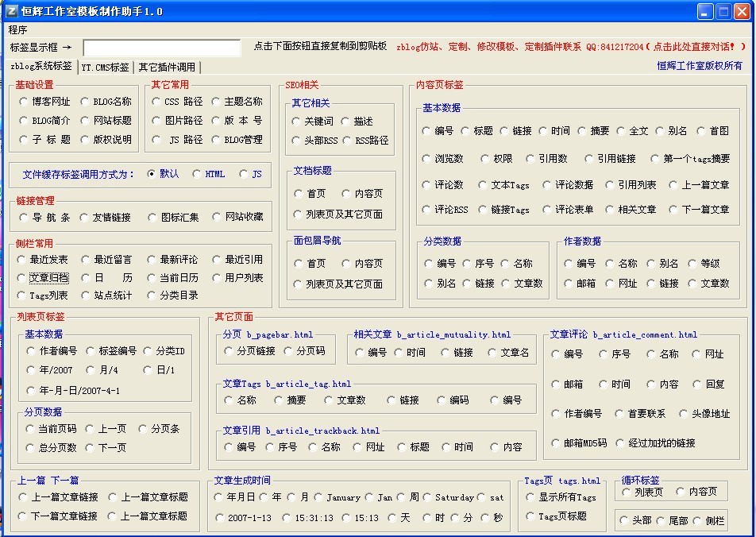Switch to the YT.CMS标签 tab

[105, 68]
